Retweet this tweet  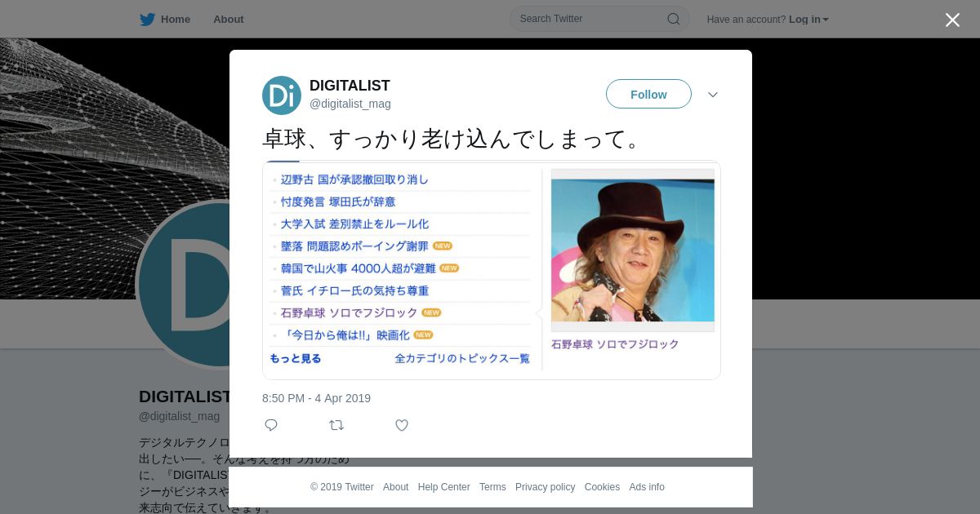[336, 425]
